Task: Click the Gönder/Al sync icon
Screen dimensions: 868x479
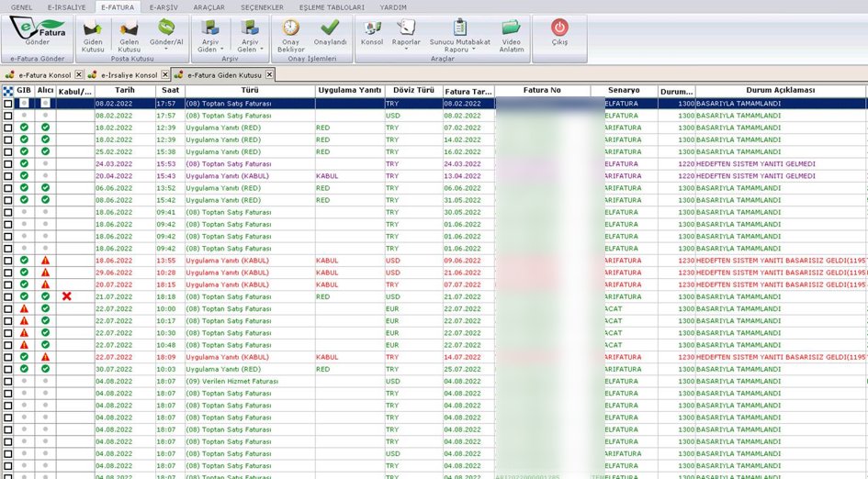Action: tap(166, 28)
